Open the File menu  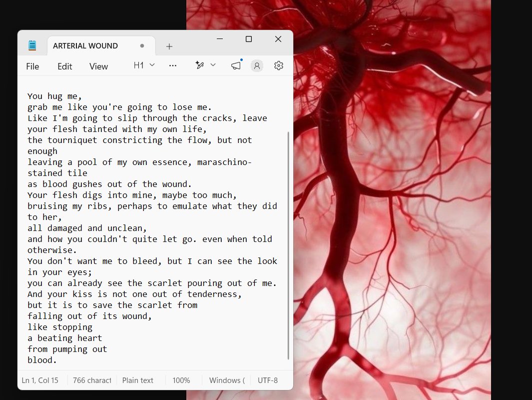coord(32,66)
